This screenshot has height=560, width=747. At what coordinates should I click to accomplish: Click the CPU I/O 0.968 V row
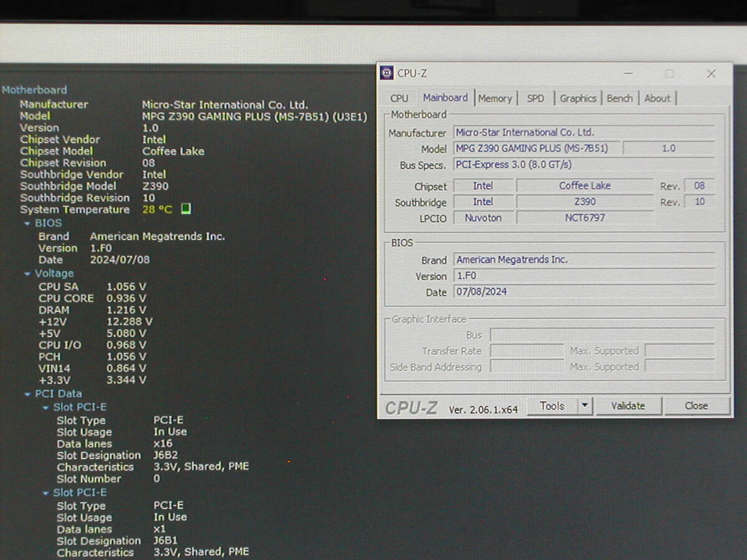click(x=92, y=345)
